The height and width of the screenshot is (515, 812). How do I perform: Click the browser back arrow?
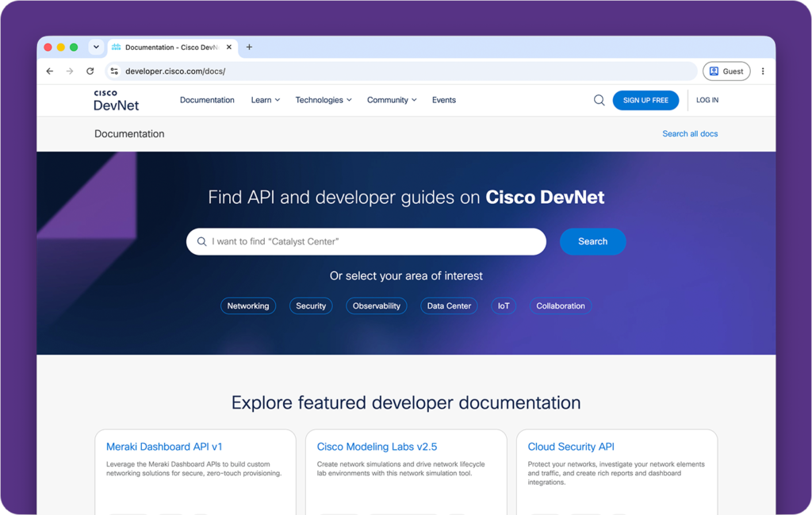pos(50,71)
